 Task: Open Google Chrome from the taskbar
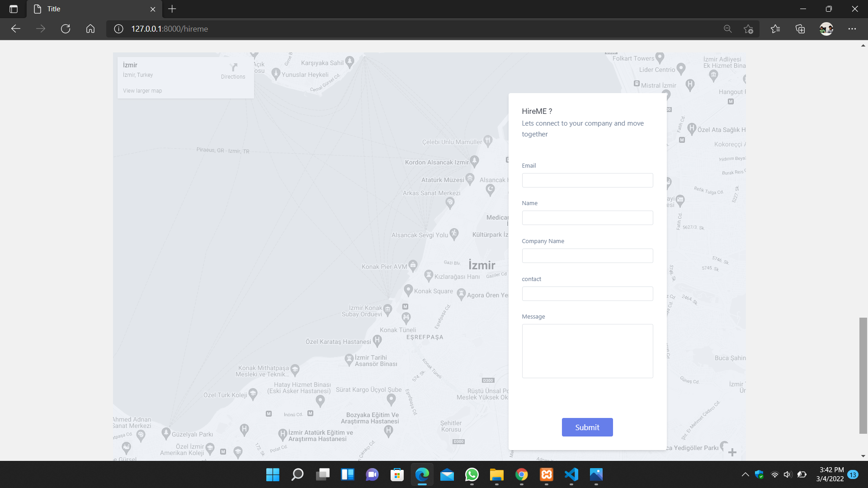pyautogui.click(x=522, y=474)
